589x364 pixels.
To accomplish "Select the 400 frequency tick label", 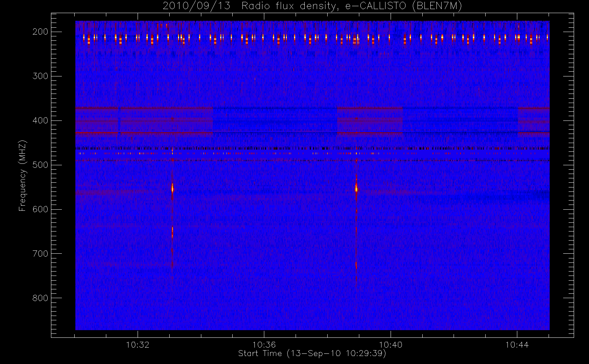I will [x=40, y=120].
